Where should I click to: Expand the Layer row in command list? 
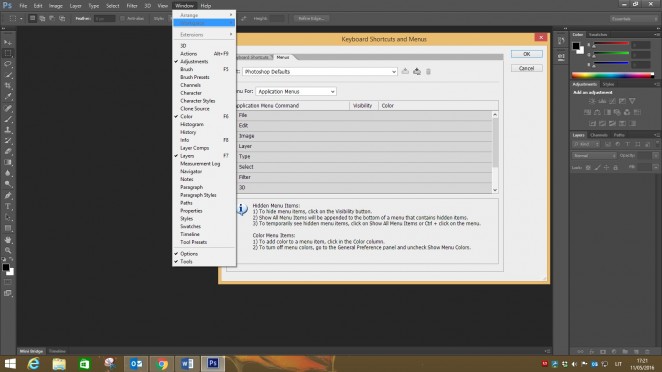click(363, 146)
